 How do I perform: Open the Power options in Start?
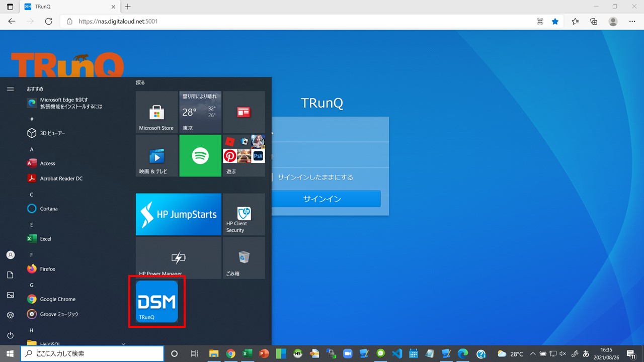click(x=10, y=335)
